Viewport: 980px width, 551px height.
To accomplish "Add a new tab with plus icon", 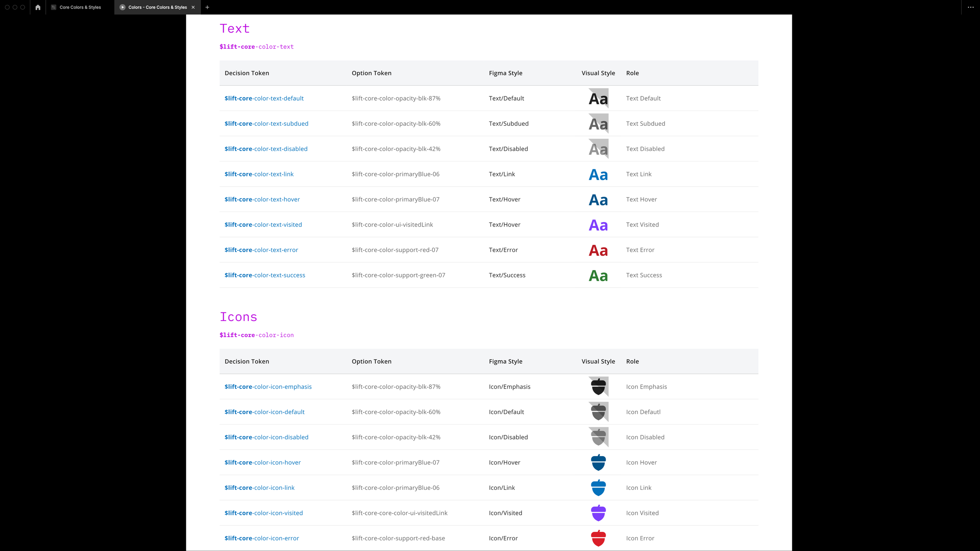I will tap(207, 7).
